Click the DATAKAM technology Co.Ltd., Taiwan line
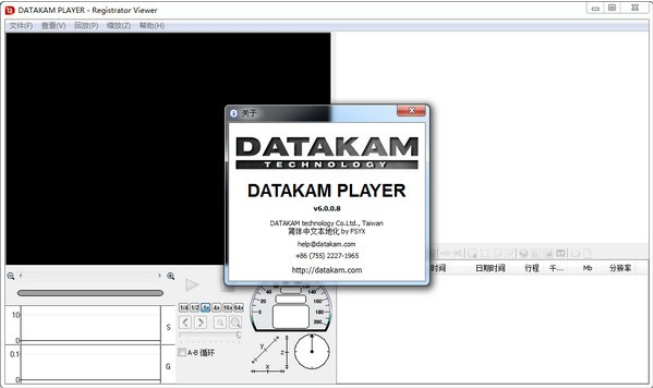 [x=326, y=223]
